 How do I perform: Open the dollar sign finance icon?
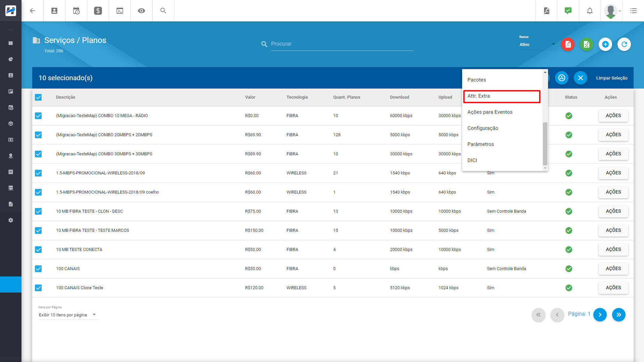[98, 11]
